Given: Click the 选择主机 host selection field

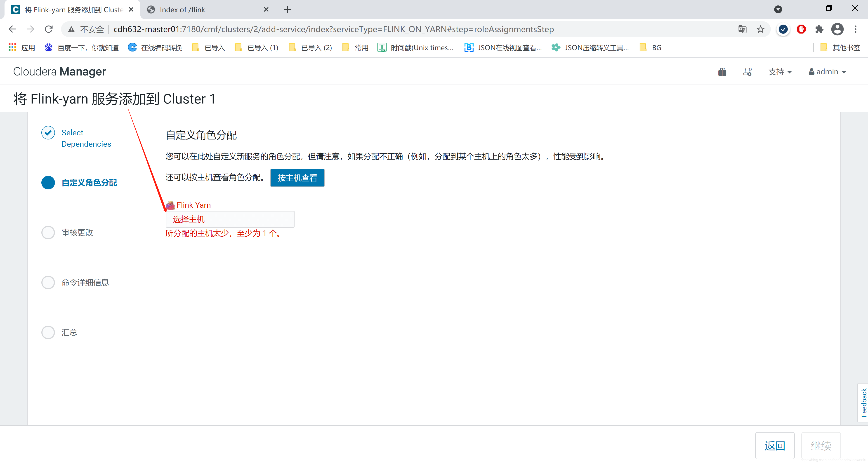Looking at the screenshot, I should (230, 219).
